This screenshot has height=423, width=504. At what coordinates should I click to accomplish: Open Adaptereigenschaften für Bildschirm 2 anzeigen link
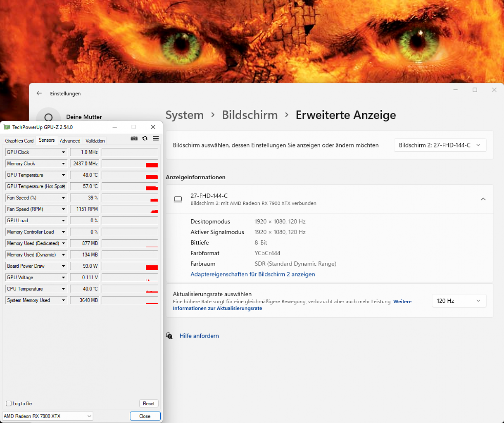252,274
